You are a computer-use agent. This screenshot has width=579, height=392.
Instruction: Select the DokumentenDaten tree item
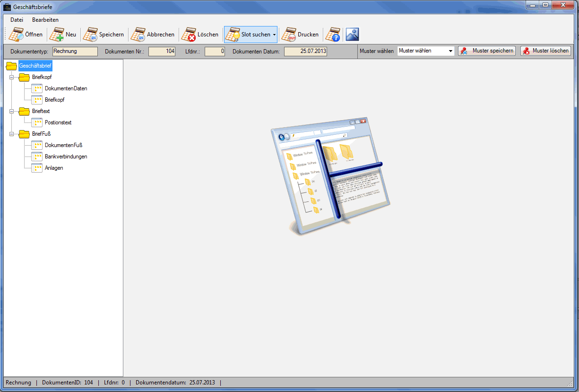[66, 88]
